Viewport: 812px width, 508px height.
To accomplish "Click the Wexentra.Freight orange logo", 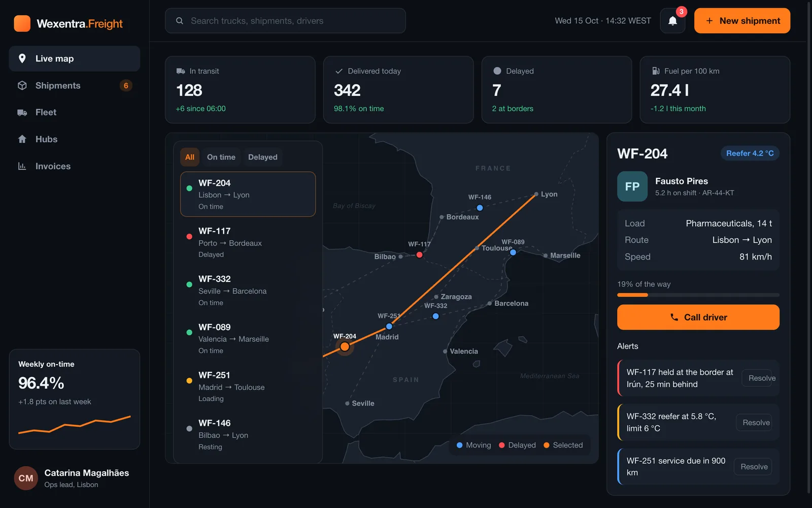I will pyautogui.click(x=22, y=23).
